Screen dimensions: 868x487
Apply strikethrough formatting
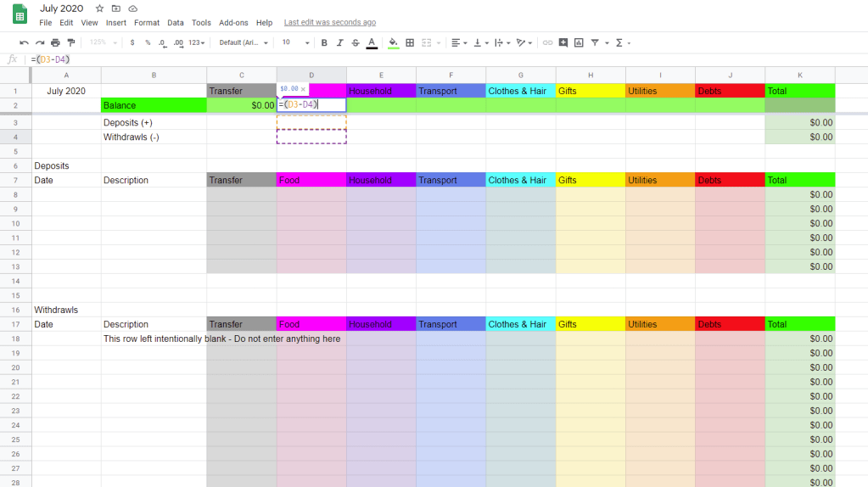pyautogui.click(x=355, y=42)
